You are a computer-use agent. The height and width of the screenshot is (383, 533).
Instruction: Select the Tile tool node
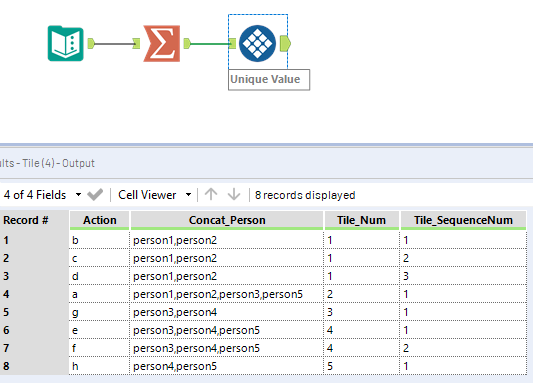(x=257, y=43)
